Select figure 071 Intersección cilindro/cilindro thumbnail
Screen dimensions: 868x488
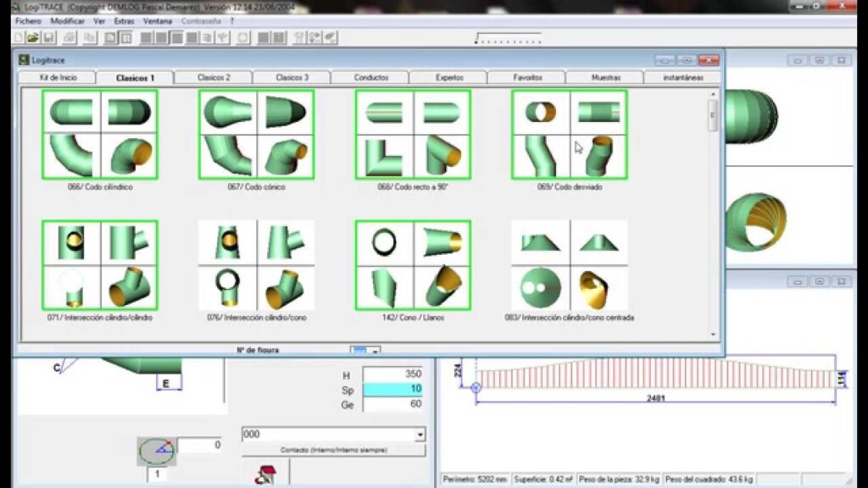click(x=100, y=265)
